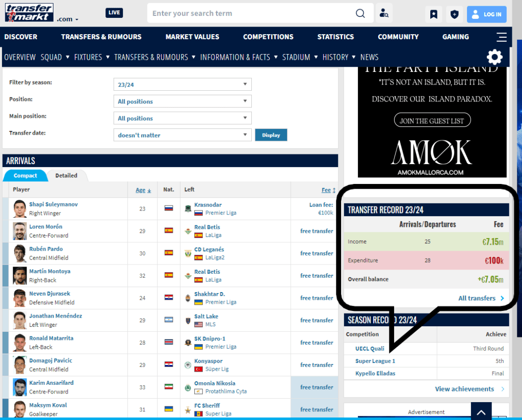Switch to the Compact tab
This screenshot has height=420, width=522.
point(25,175)
